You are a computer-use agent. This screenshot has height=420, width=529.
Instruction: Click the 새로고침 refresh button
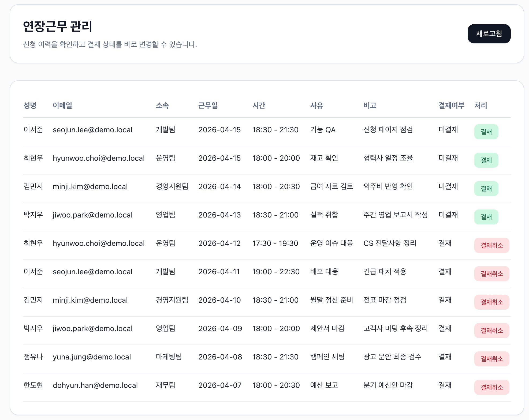(489, 34)
